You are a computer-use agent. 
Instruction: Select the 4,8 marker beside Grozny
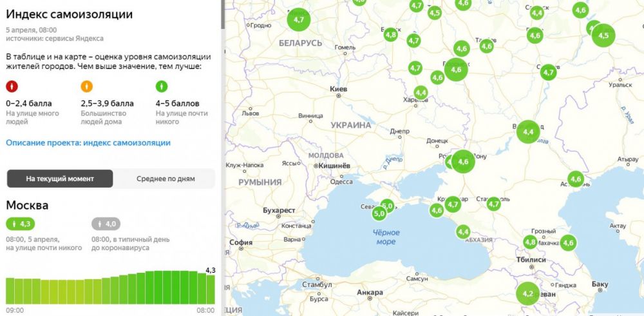(530, 242)
